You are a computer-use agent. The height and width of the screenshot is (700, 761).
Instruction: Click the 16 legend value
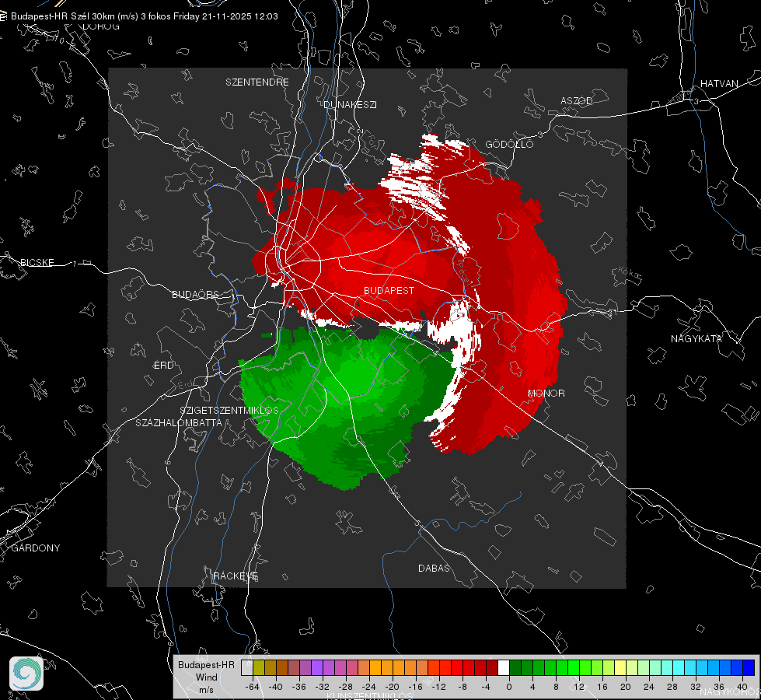point(602,687)
